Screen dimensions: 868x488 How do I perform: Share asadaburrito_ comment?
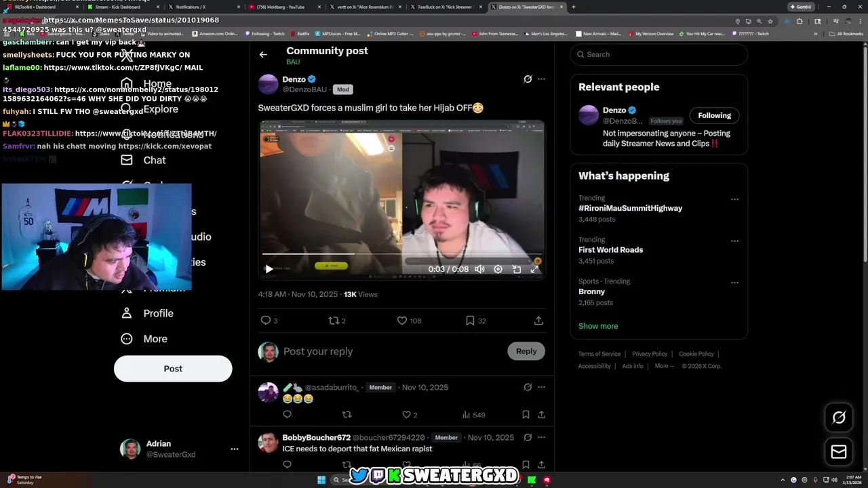541,414
